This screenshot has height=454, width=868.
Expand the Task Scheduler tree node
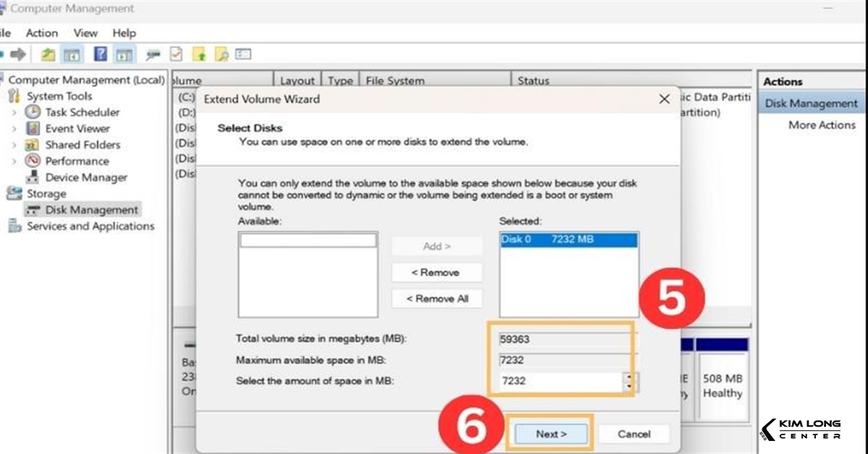[x=14, y=112]
